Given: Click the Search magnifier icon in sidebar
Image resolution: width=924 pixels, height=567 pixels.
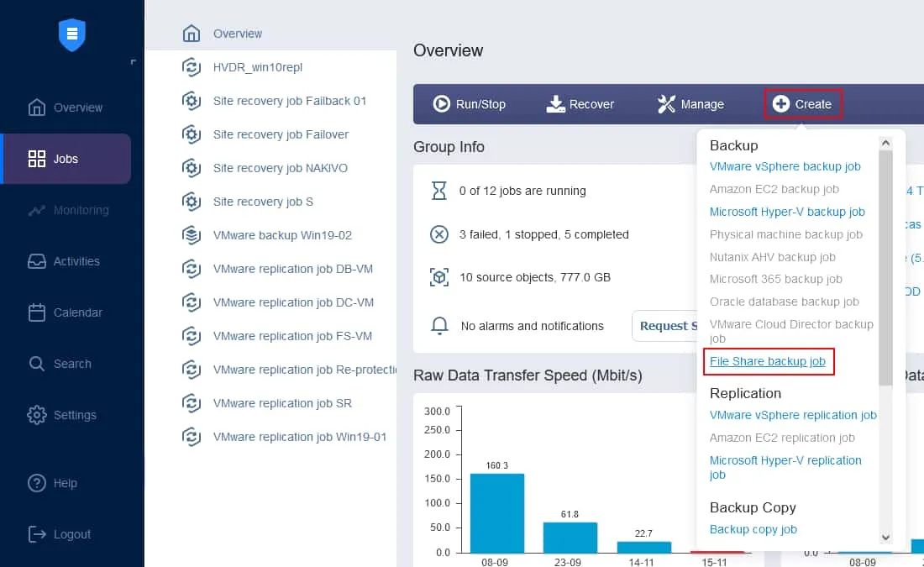Looking at the screenshot, I should 37,364.
